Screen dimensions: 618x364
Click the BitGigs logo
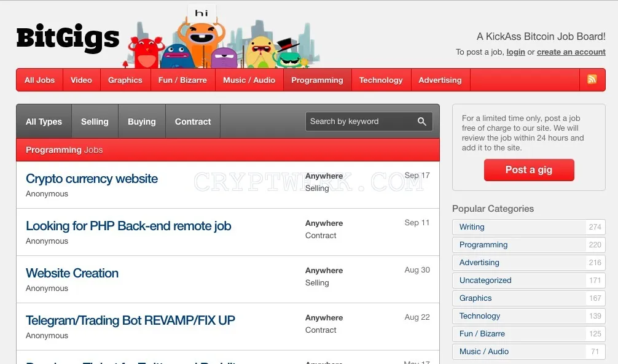(x=68, y=38)
